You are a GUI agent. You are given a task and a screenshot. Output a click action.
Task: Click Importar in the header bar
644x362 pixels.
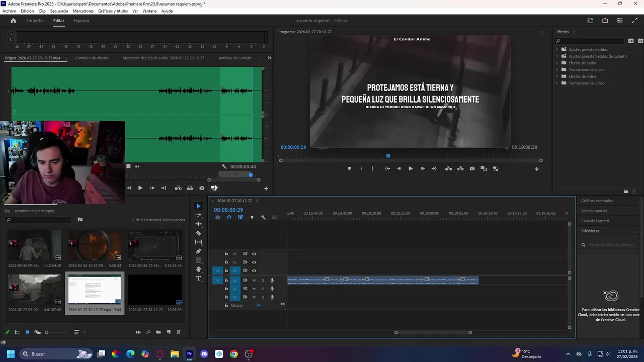tap(36, 21)
